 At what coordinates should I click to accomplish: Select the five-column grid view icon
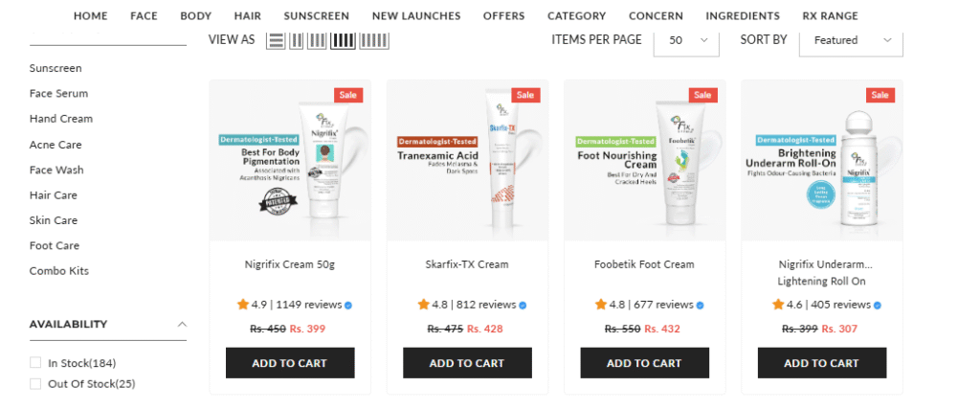coord(374,40)
